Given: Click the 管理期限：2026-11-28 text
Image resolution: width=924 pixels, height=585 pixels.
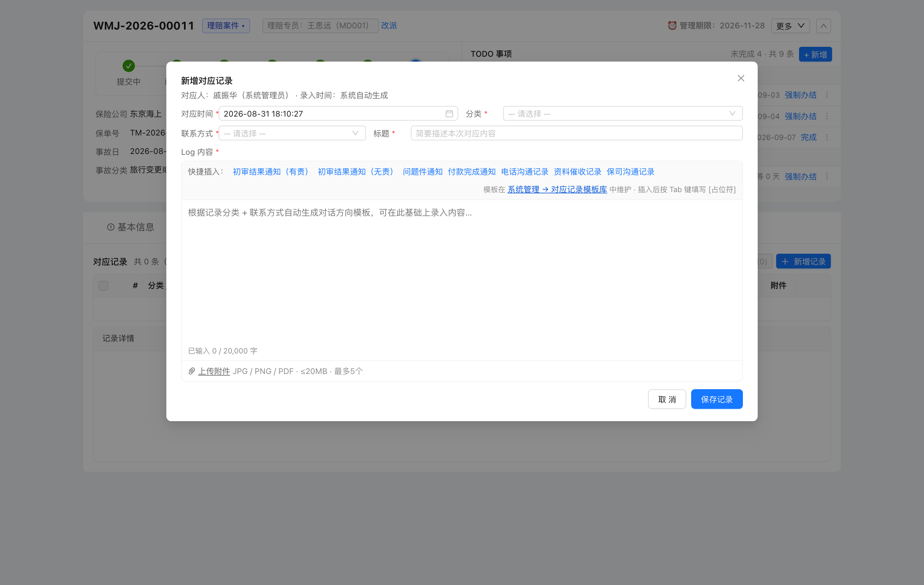Looking at the screenshot, I should point(722,25).
